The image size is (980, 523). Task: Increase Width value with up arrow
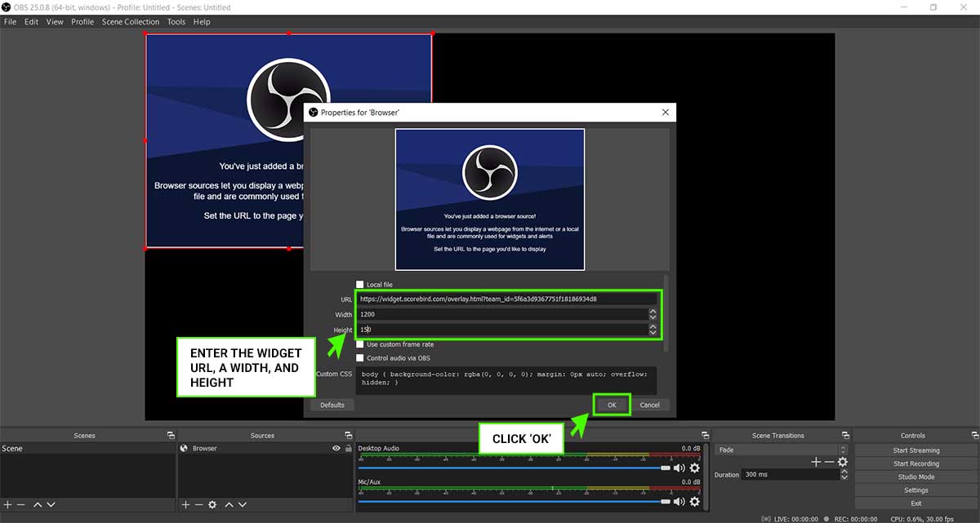653,312
